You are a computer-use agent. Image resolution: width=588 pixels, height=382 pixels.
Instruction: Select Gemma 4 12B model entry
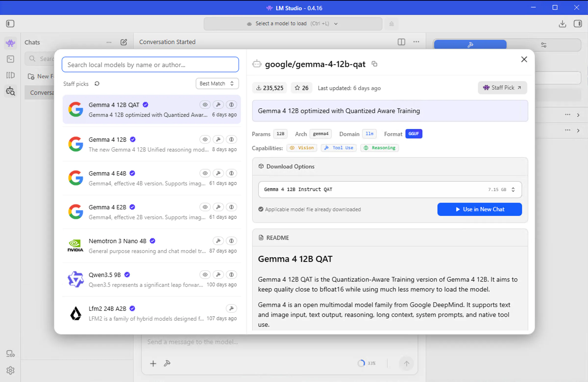pyautogui.click(x=152, y=144)
